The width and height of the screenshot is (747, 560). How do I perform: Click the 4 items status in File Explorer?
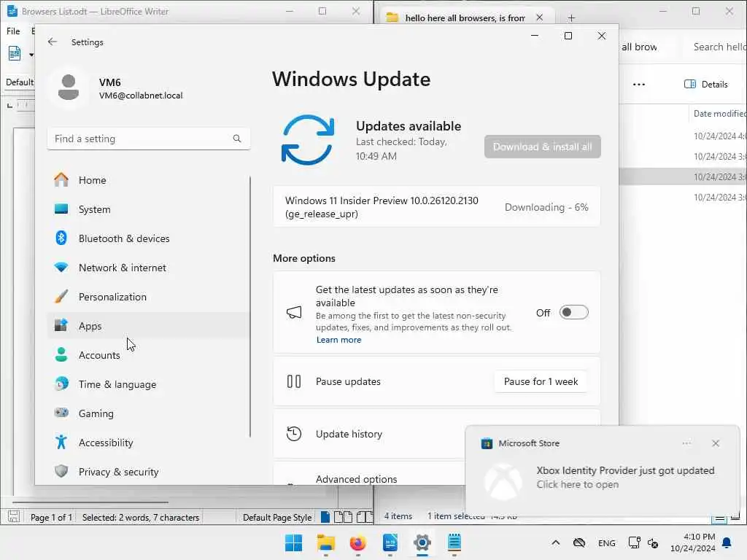pos(398,516)
